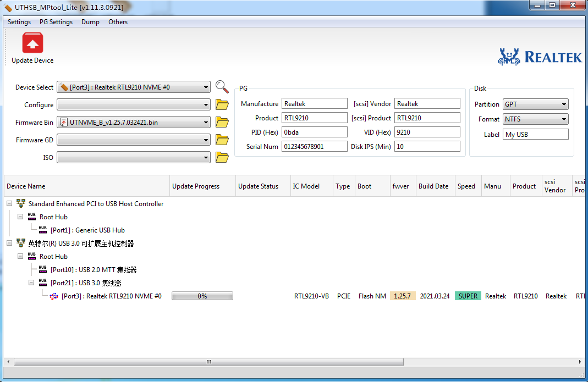Screen dimensions: 588x382
Task: Open the Dump menu
Action: pos(90,22)
